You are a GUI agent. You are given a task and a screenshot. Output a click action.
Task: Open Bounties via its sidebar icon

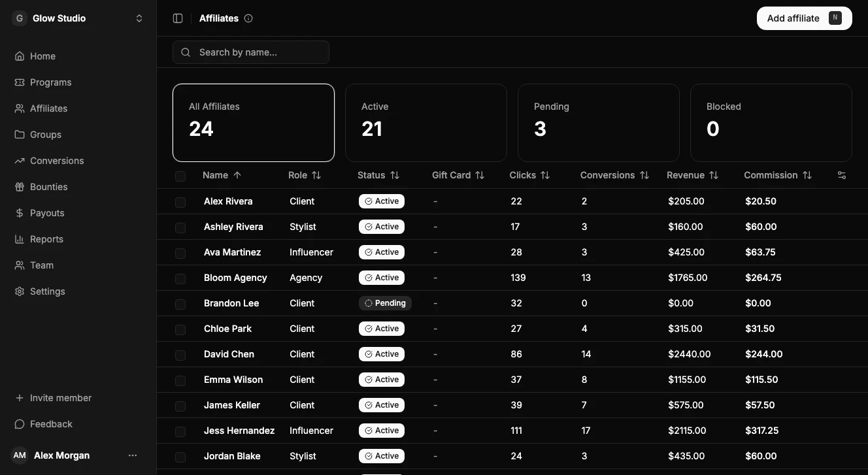18,187
